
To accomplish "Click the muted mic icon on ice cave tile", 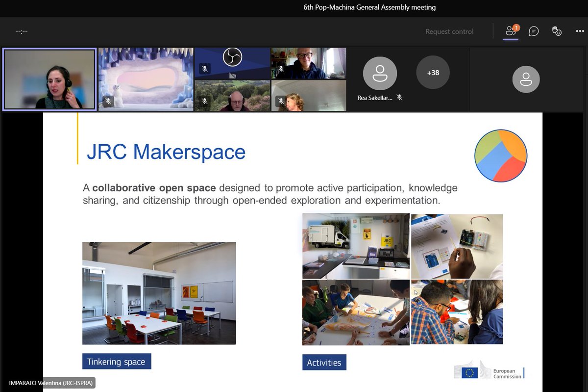I will tap(108, 102).
